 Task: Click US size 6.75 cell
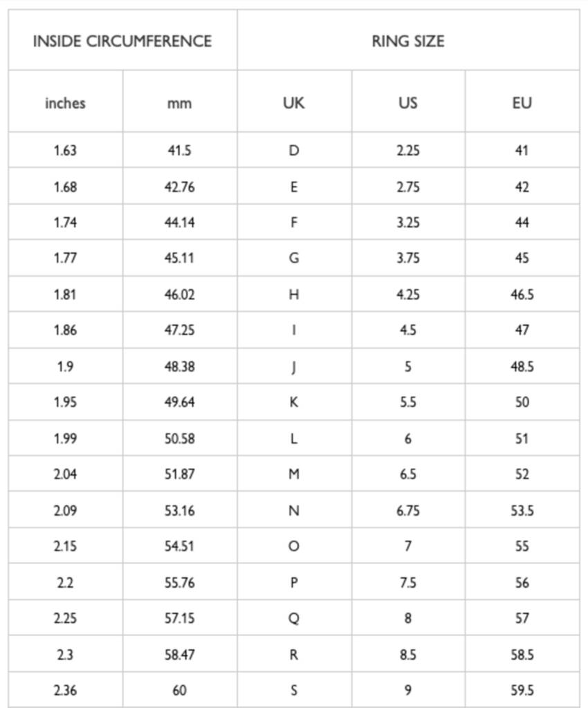[x=407, y=511]
